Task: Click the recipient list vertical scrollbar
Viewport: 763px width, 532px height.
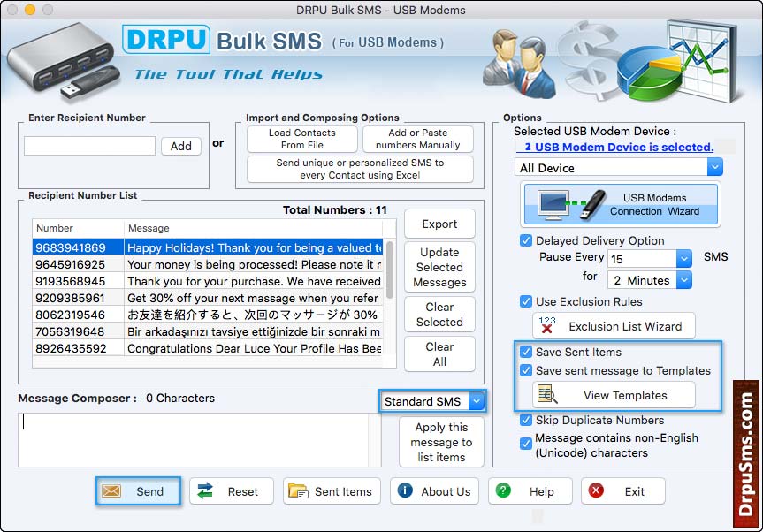Action: click(389, 270)
